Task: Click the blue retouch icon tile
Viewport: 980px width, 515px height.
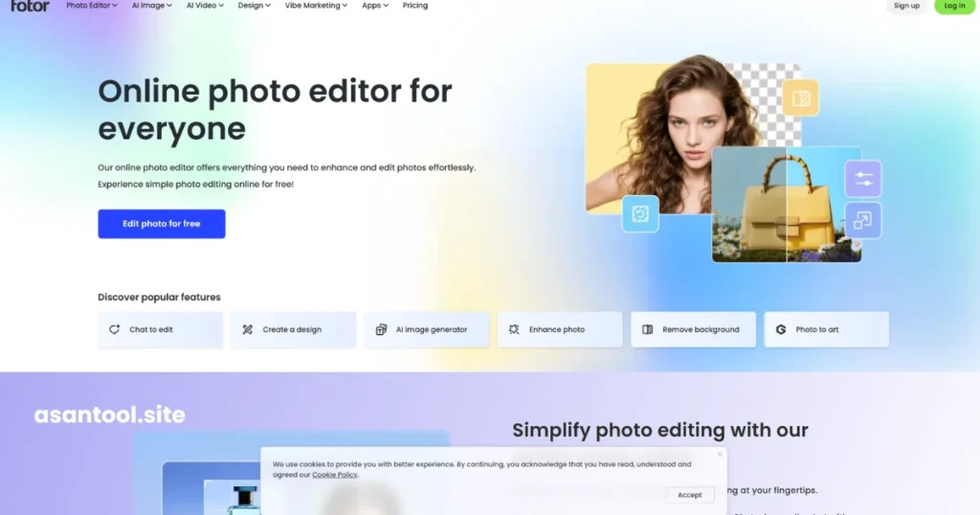Action: 640,213
